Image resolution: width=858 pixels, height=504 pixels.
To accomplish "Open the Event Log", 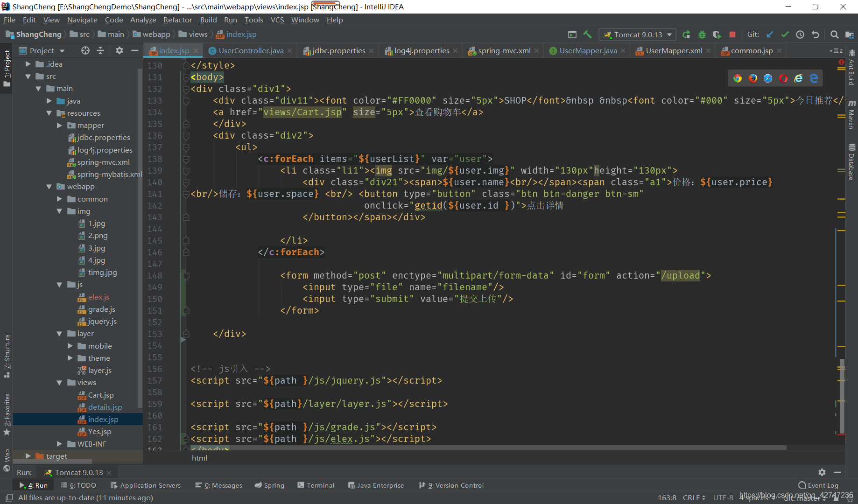I will [818, 485].
